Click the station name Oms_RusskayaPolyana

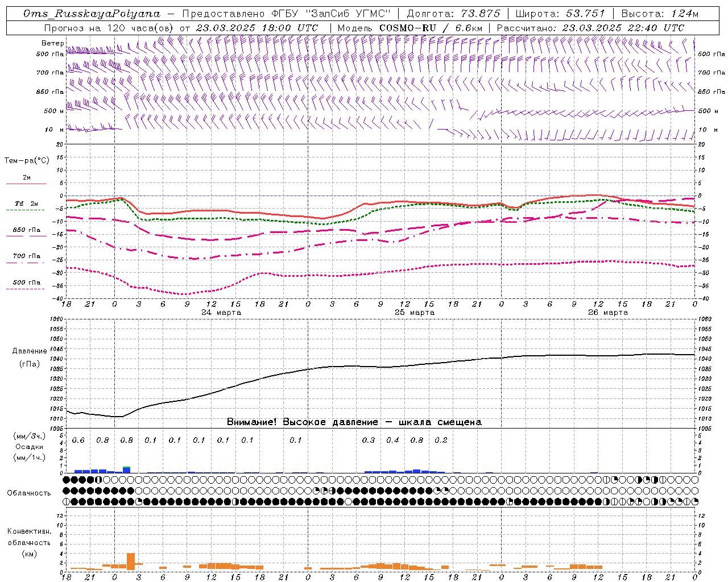pyautogui.click(x=92, y=14)
